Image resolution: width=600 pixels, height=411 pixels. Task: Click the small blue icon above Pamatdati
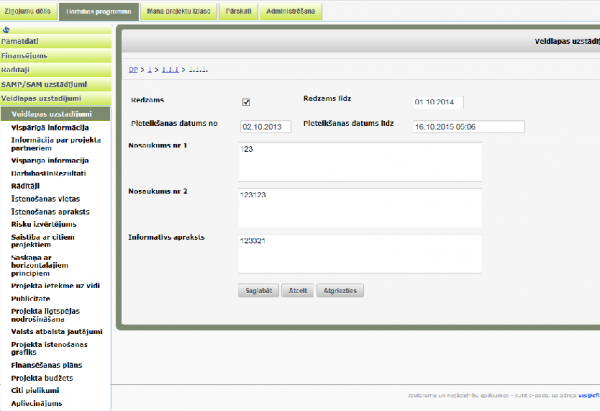(6, 30)
